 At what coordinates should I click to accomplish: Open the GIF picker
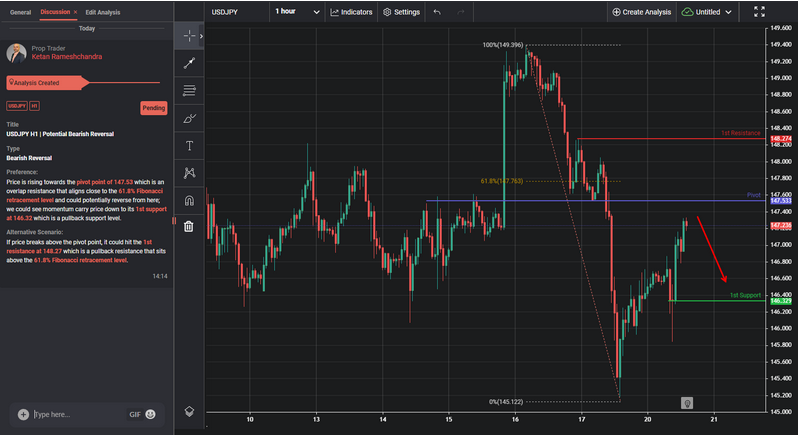135,414
